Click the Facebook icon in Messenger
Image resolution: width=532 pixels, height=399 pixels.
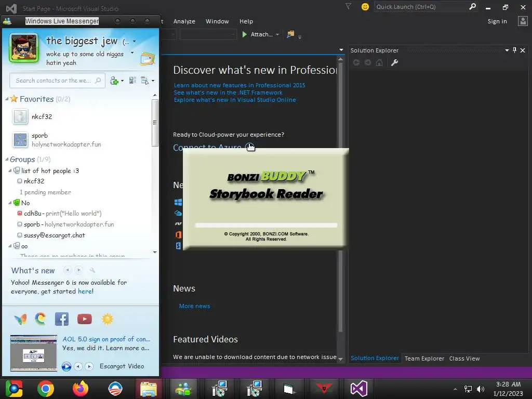tap(62, 319)
